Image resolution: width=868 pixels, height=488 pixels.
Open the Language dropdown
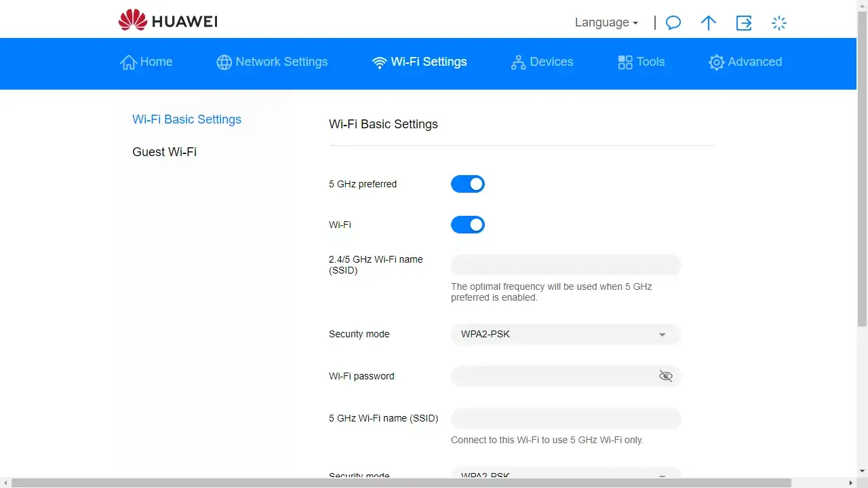(x=606, y=22)
